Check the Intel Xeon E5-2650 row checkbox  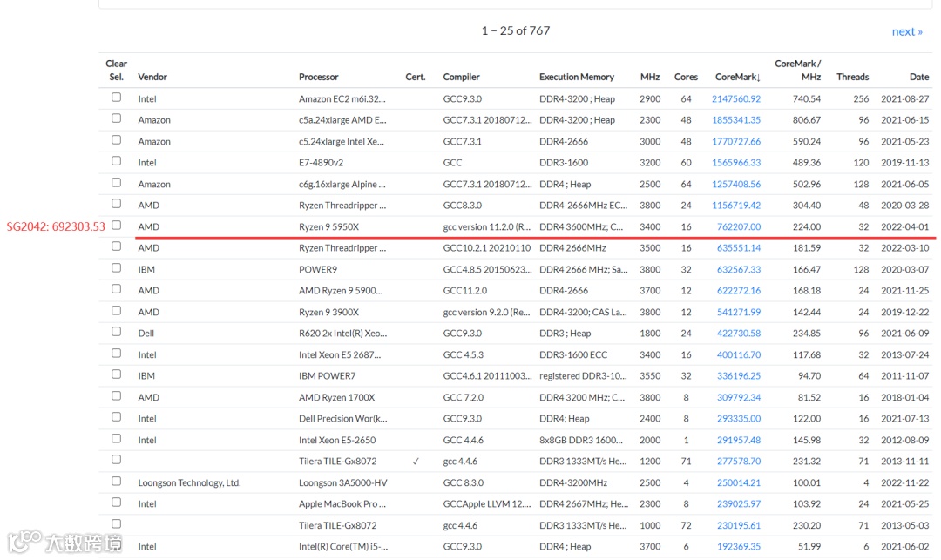tap(117, 438)
